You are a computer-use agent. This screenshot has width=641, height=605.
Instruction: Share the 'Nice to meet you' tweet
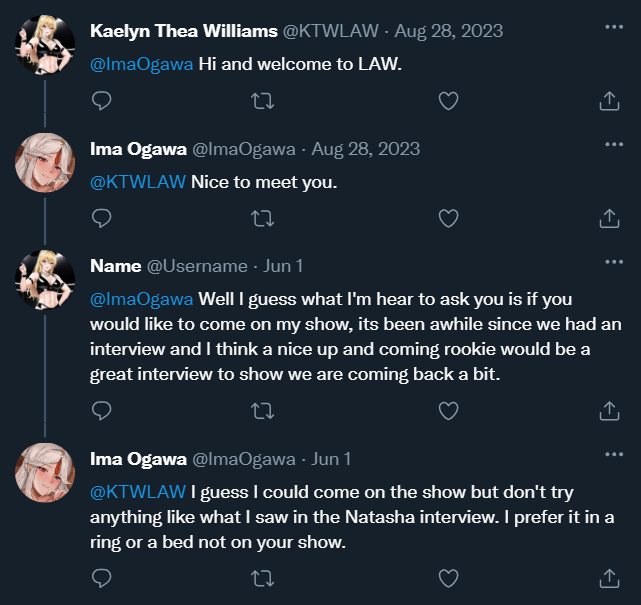pos(609,217)
